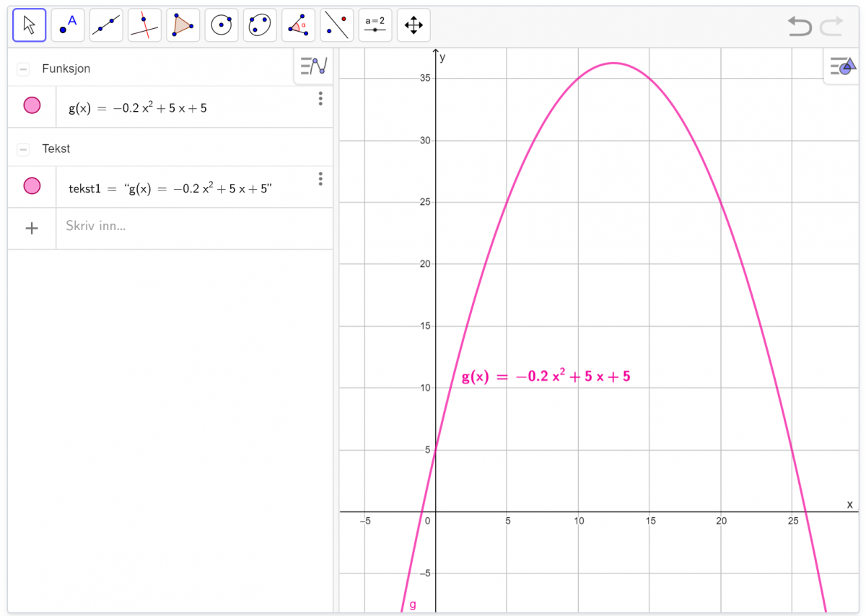
Task: Choose the Ellipse conic tool
Action: (x=260, y=25)
